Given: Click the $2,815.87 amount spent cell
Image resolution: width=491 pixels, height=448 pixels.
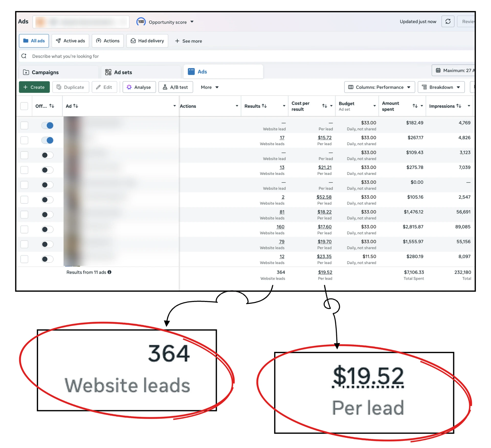Looking at the screenshot, I should (x=413, y=227).
